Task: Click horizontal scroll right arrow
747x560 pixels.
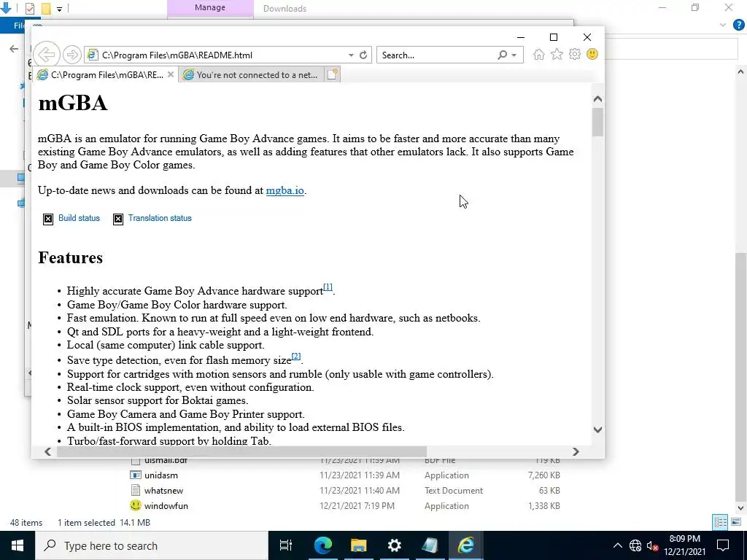Action: click(576, 451)
